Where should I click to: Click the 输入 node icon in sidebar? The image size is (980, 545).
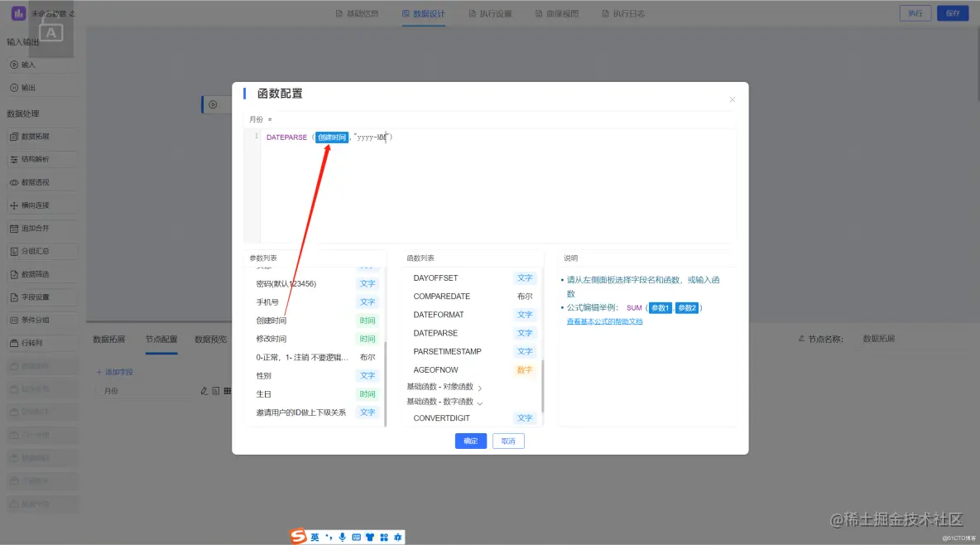(x=14, y=65)
